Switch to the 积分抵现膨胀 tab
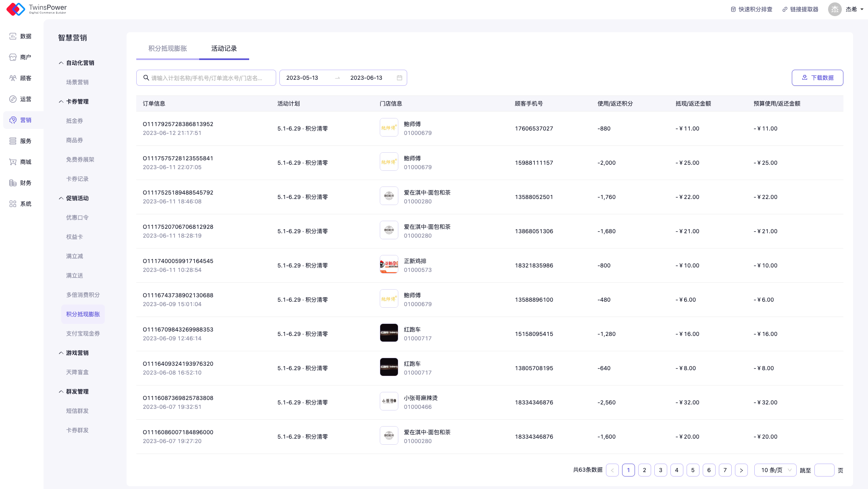Image resolution: width=868 pixels, height=489 pixels. (x=168, y=48)
